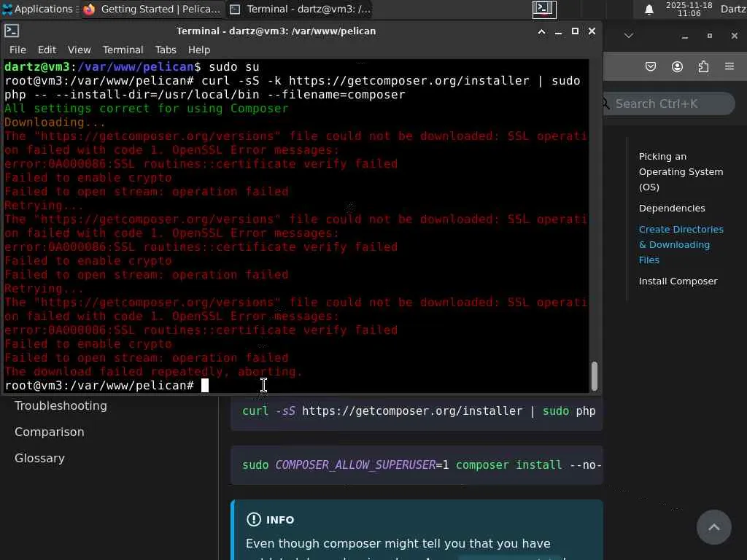
Task: Close the terminal window
Action: pos(592,31)
